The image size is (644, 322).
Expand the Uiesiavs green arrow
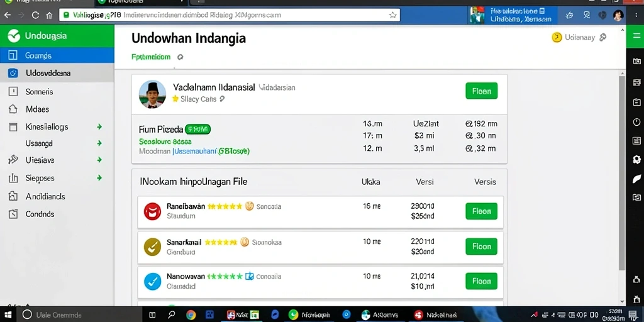(99, 160)
